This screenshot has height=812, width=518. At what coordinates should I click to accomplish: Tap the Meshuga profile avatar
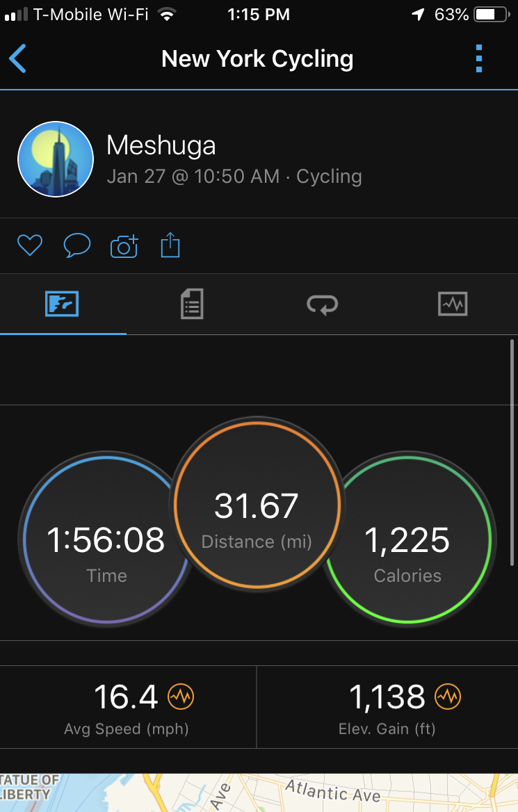(56, 159)
